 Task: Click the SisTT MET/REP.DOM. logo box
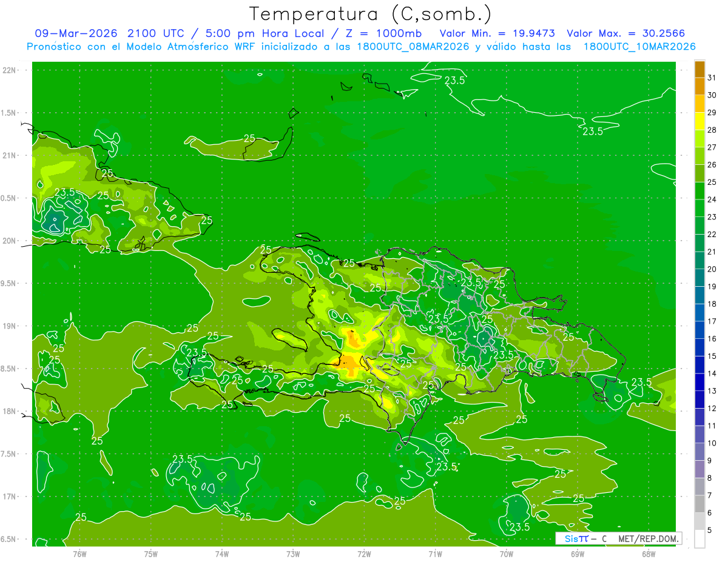618,538
